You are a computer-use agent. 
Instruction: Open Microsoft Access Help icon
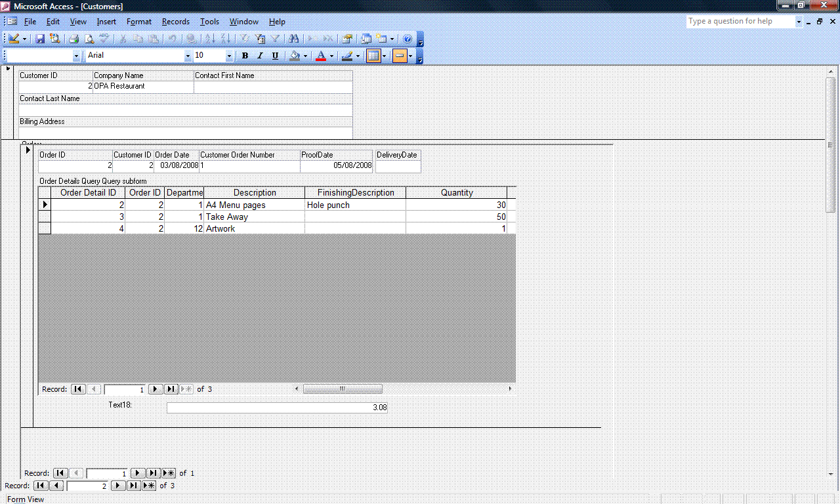[408, 39]
